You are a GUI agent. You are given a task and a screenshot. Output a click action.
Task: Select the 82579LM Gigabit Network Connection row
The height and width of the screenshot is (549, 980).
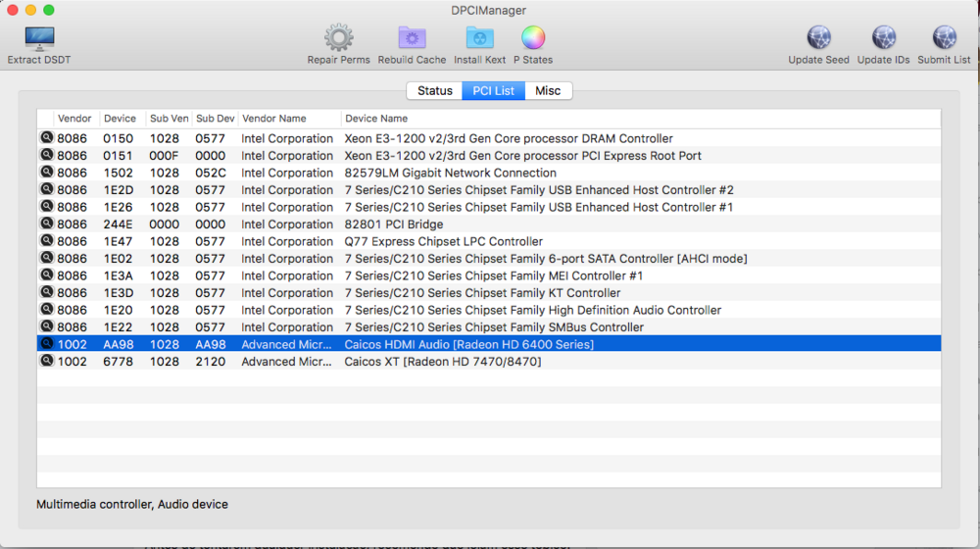tap(450, 173)
